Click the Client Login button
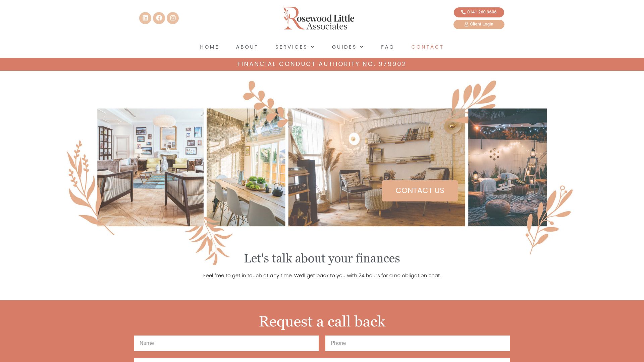644x362 pixels. [479, 24]
